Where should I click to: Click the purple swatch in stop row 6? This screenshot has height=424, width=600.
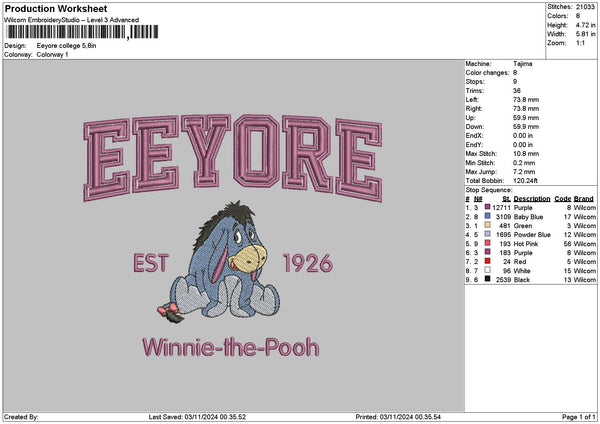(487, 252)
